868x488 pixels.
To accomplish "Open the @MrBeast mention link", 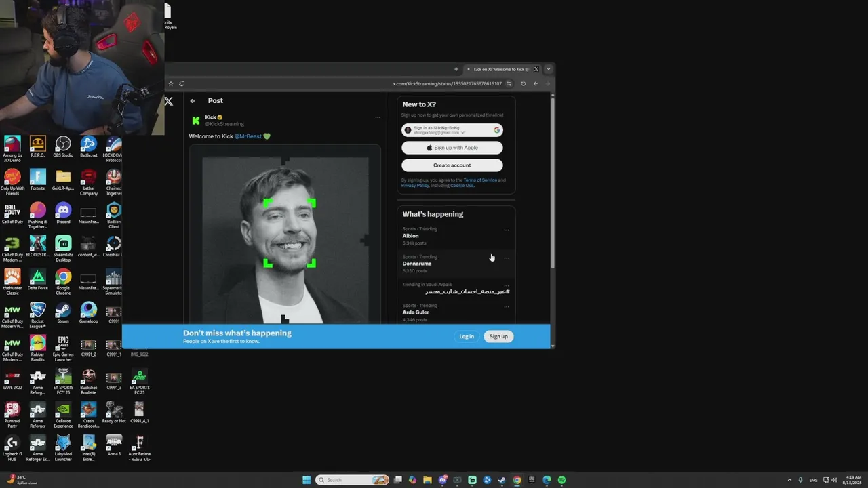I will (248, 136).
